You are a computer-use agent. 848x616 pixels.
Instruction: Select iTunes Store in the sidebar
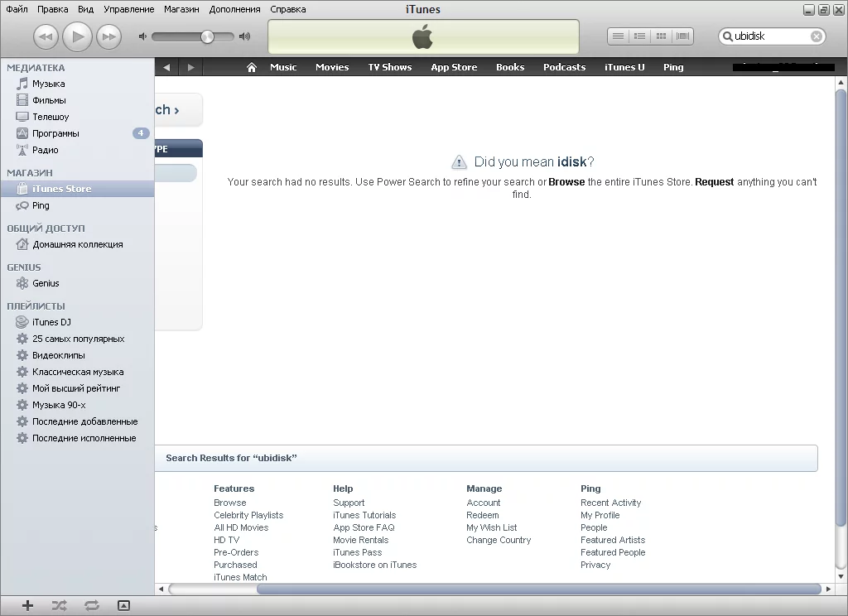[x=77, y=189]
